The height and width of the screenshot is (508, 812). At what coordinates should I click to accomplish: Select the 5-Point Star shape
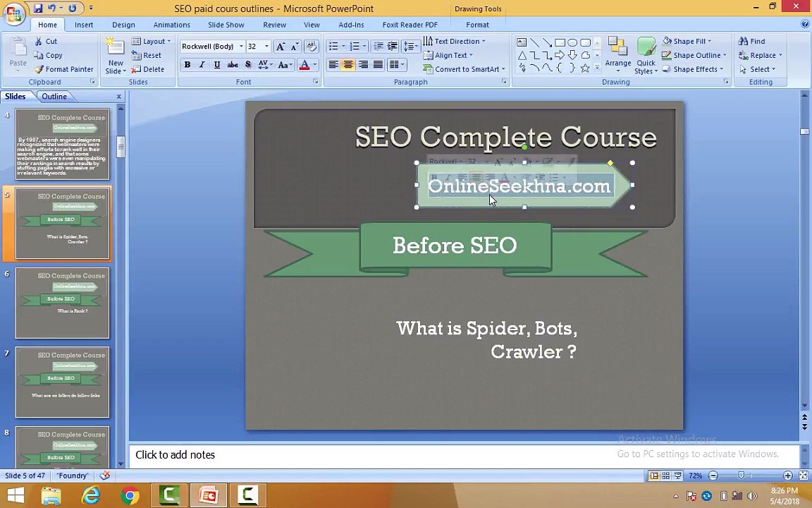tap(584, 68)
